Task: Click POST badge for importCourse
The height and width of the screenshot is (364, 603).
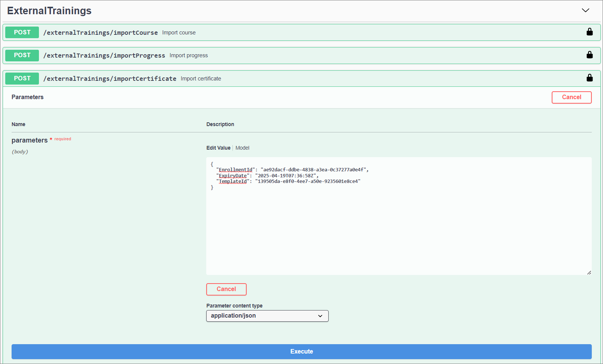Action: (x=22, y=33)
